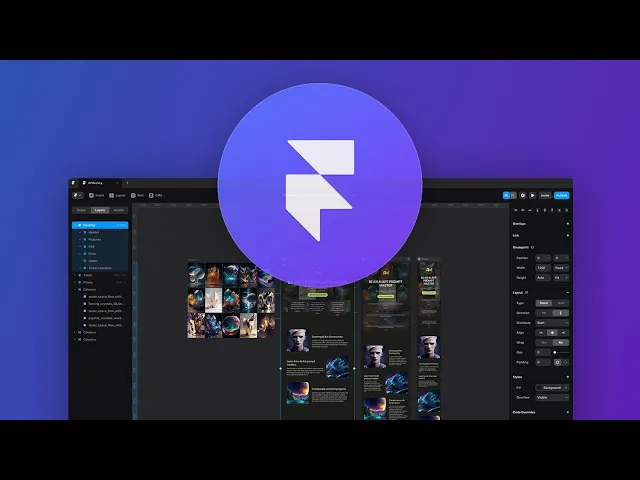The image size is (640, 480).
Task: Remove Layout with the minus icon
Action: point(567,293)
